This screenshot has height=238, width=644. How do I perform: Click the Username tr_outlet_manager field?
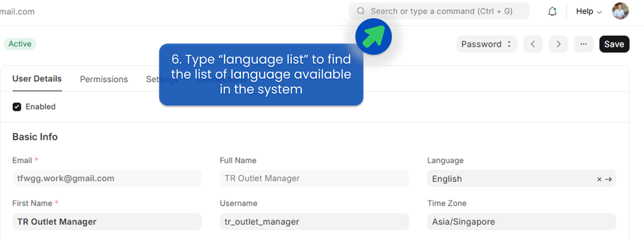coord(314,222)
